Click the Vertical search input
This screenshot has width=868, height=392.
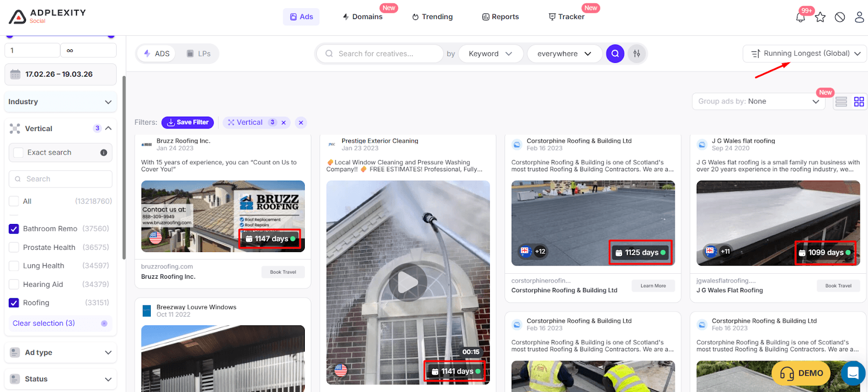coord(61,179)
